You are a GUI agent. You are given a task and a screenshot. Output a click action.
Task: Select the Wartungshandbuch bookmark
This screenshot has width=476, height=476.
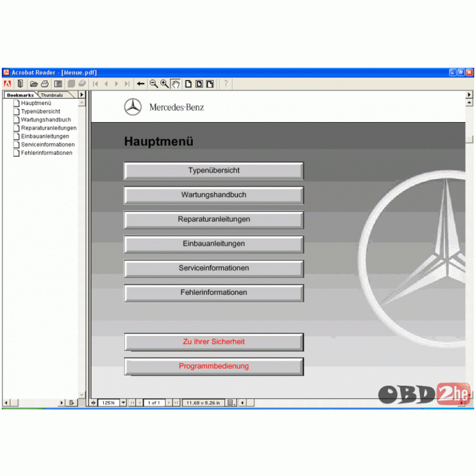pos(46,120)
